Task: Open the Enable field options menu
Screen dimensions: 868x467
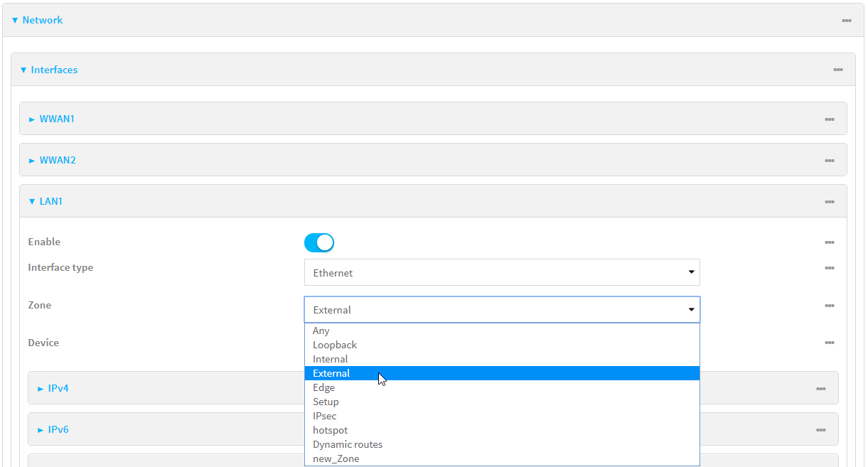Action: 830,242
